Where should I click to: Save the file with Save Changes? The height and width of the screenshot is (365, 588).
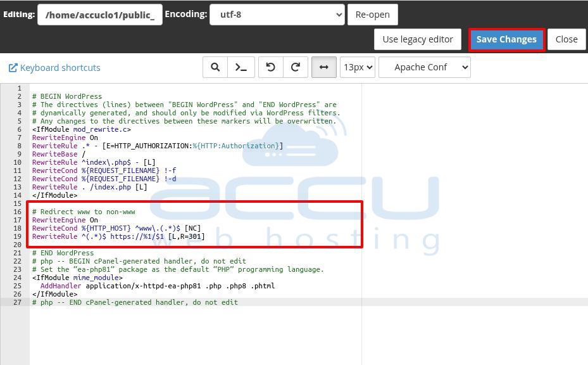click(x=506, y=39)
